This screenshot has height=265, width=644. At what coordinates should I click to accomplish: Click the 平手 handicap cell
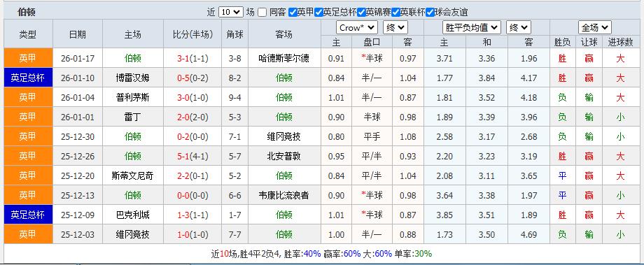click(x=372, y=136)
